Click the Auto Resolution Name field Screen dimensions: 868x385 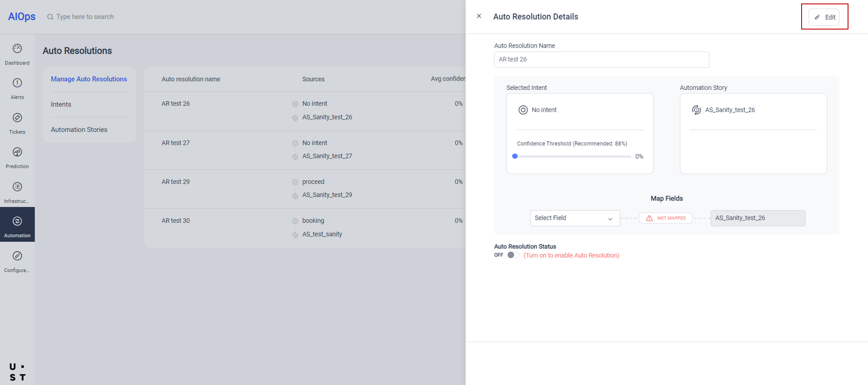tap(601, 59)
